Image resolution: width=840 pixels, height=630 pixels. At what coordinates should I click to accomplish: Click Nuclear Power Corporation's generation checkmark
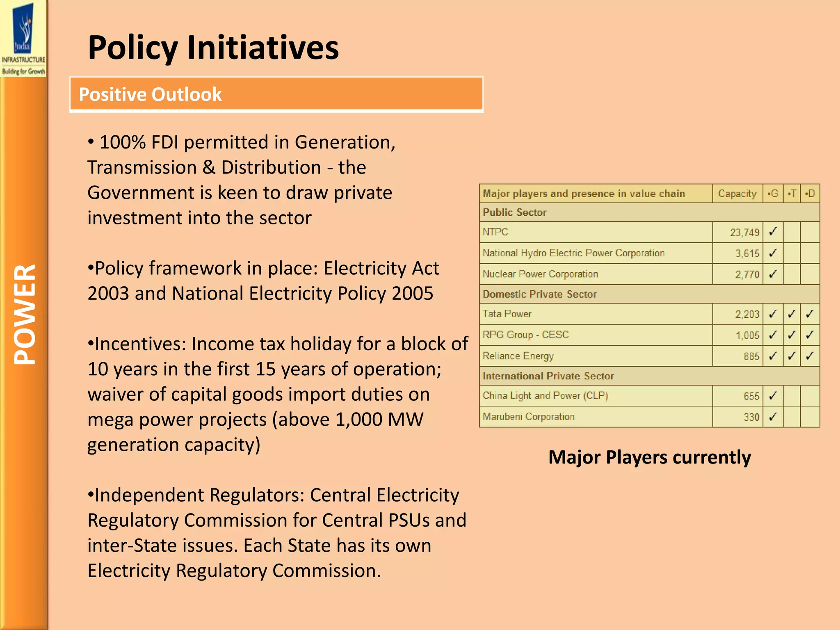(773, 274)
